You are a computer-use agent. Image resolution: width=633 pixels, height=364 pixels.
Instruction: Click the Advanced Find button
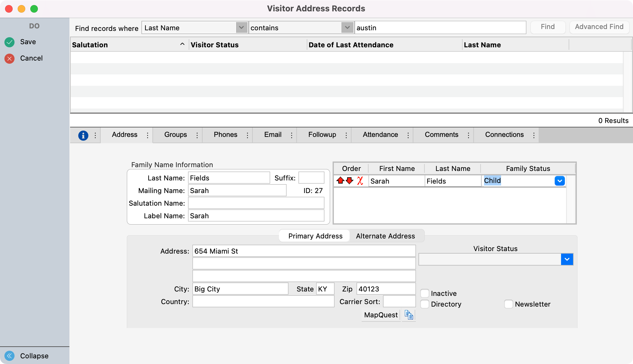click(x=599, y=27)
